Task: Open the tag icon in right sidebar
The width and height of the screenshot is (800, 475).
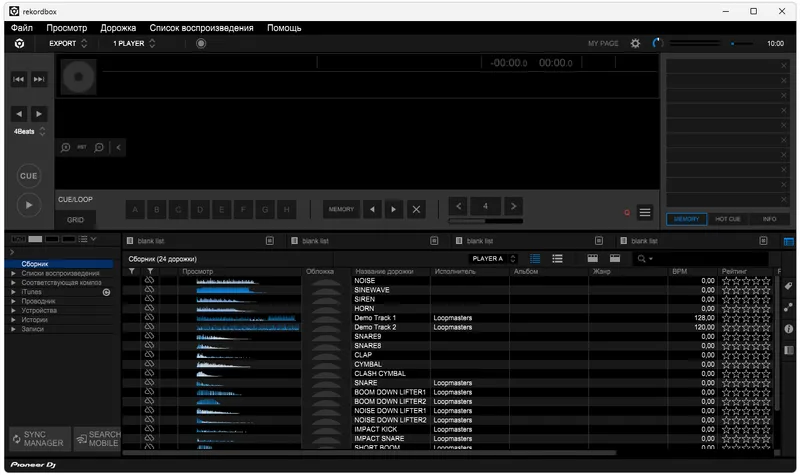Action: 788,286
